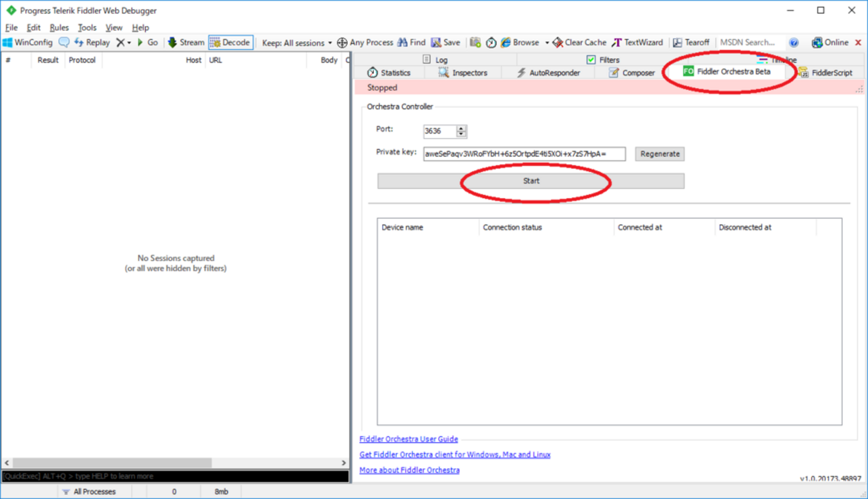
Task: Click the Connected at column header
Action: coord(664,227)
